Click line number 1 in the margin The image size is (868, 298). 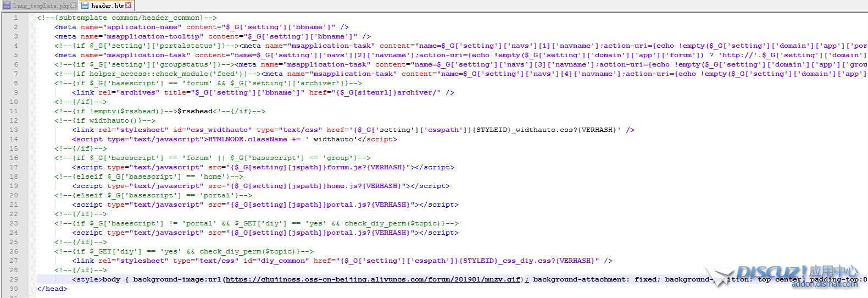pos(15,18)
